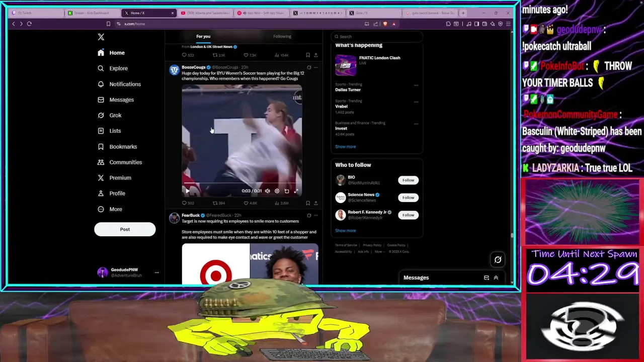Bookmark the BoozeCougs post
The width and height of the screenshot is (644, 362).
[x=308, y=203]
